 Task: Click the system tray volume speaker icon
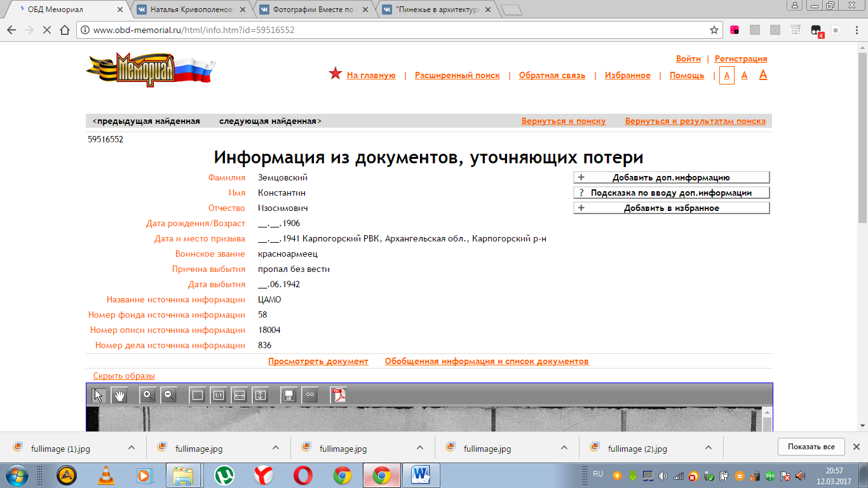pos(663,475)
